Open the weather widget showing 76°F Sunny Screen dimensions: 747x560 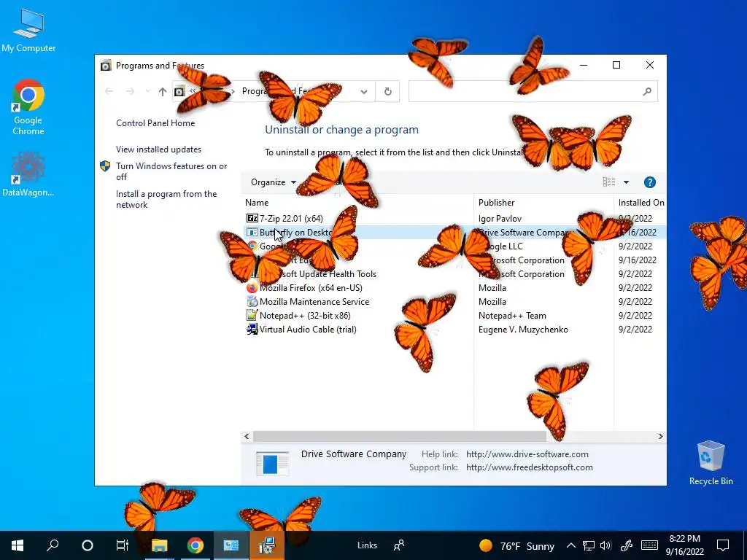pyautogui.click(x=517, y=545)
